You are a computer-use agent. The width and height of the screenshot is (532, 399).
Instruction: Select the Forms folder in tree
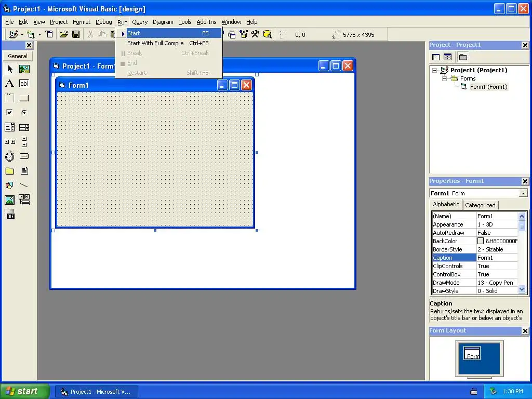pos(468,78)
